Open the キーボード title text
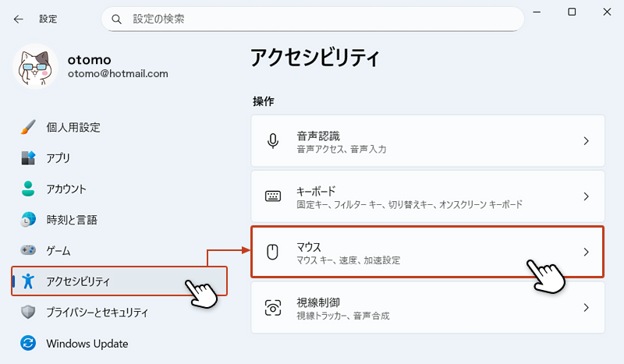The width and height of the screenshot is (624, 364). tap(316, 191)
